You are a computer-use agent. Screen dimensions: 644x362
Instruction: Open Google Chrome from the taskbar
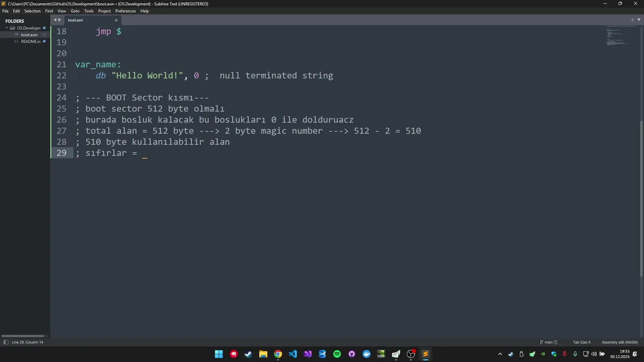(x=278, y=354)
